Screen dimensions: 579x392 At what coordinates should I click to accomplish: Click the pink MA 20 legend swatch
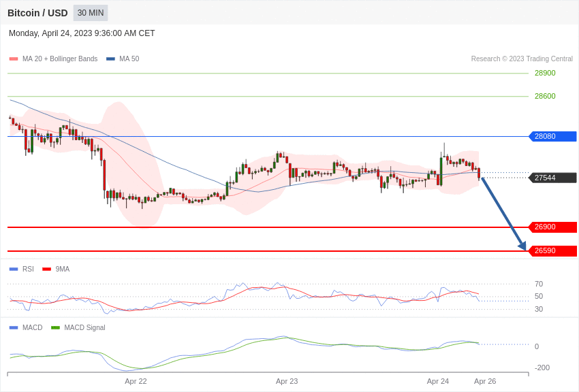tap(14, 59)
